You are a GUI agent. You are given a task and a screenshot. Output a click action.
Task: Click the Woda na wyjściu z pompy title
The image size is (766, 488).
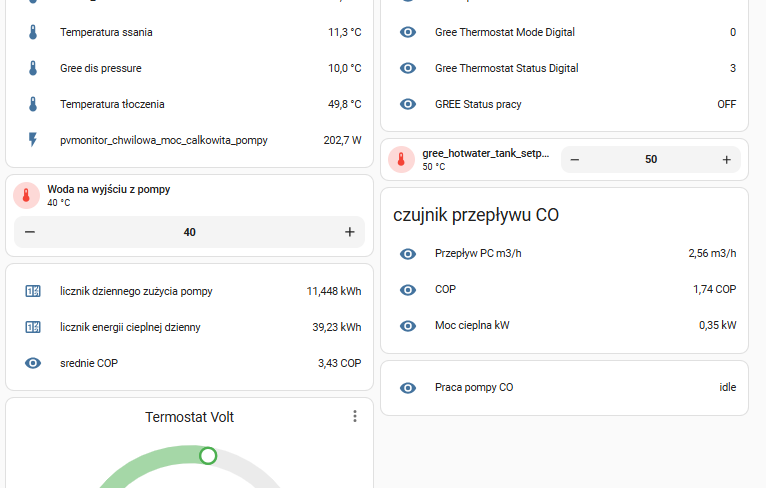[108, 189]
